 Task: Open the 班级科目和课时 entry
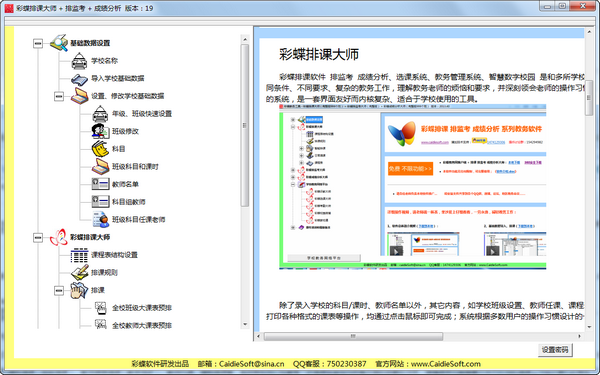pos(135,166)
